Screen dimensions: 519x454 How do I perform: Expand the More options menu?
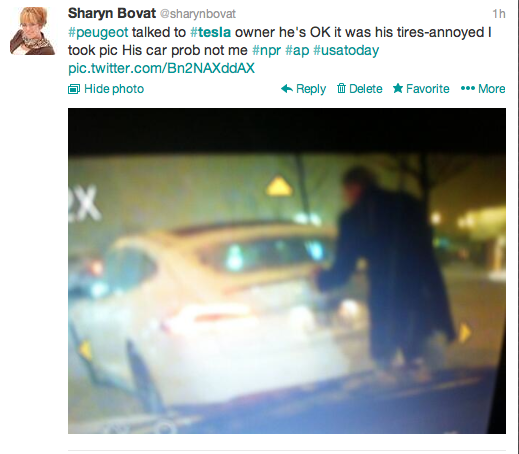pos(483,89)
